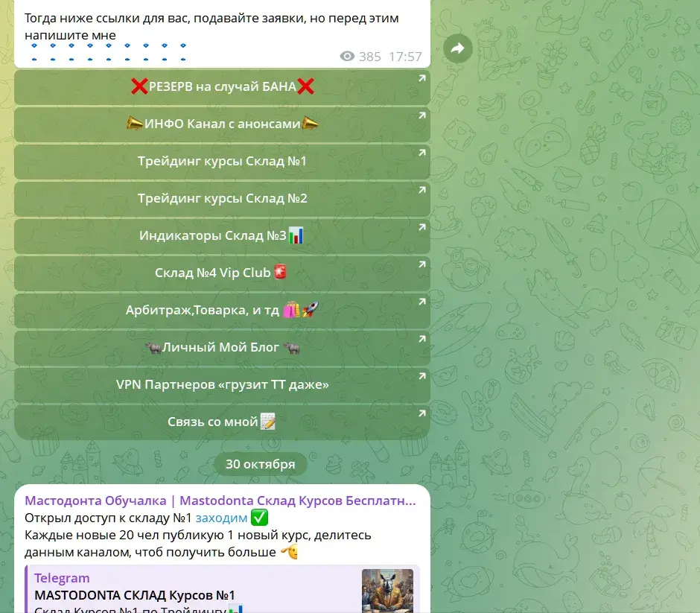Click the Telegram preview source label
Screen dimensions: 700x613
pos(62,578)
